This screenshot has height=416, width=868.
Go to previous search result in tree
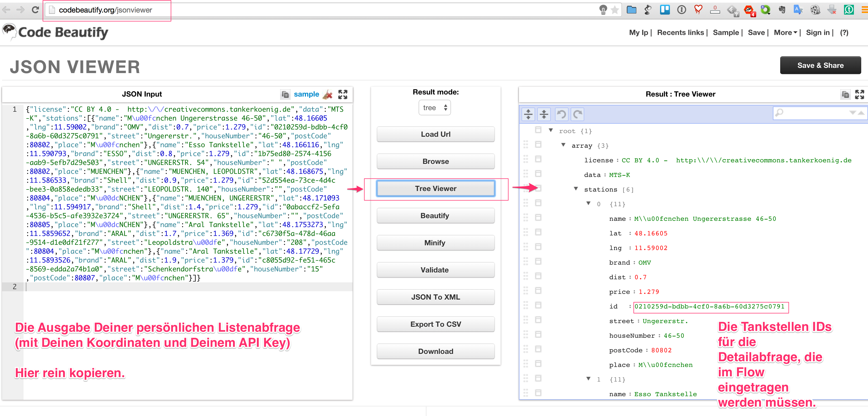click(x=861, y=113)
